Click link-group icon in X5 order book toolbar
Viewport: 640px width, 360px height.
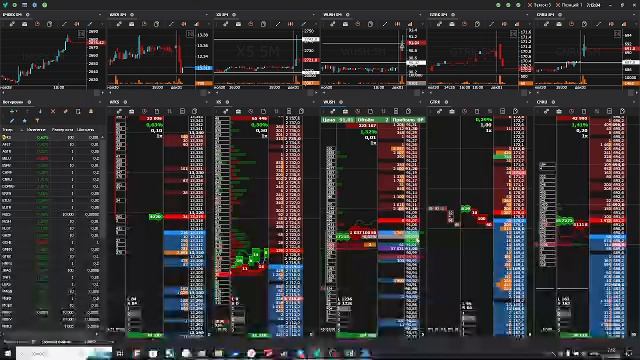coord(226,111)
